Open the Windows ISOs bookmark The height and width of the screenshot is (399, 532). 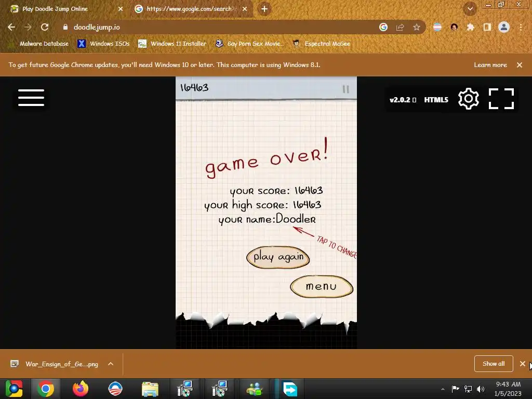(x=103, y=44)
